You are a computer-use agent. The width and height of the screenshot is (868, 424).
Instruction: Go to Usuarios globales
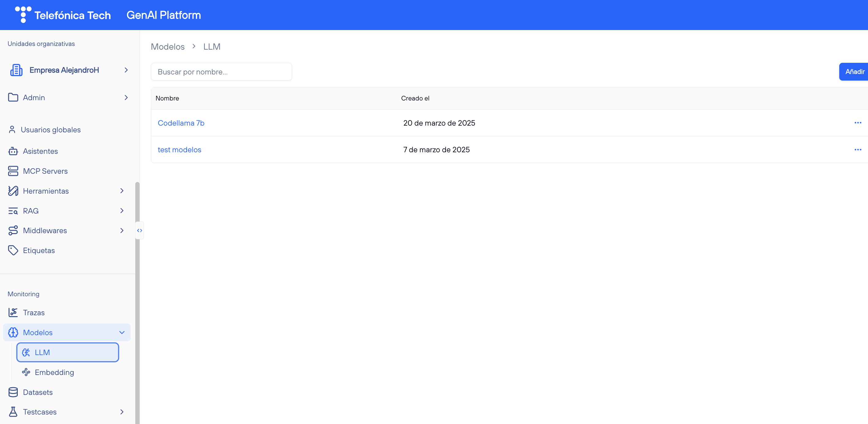(51, 130)
